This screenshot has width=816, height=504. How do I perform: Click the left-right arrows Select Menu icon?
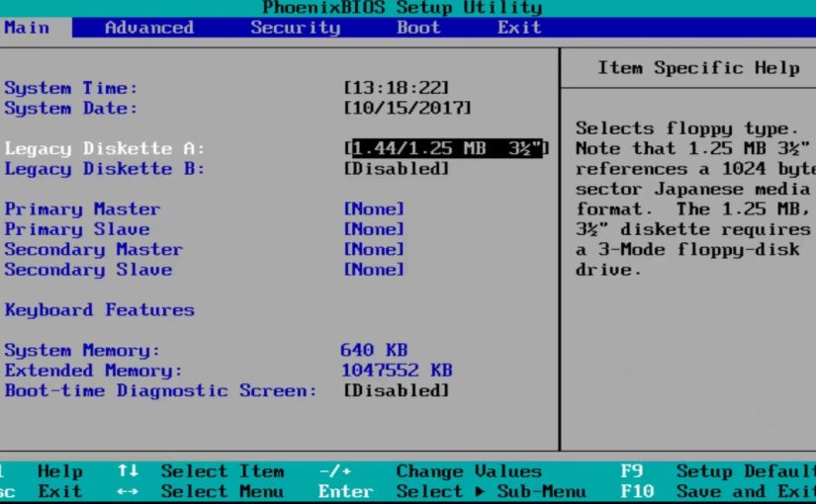(128, 491)
